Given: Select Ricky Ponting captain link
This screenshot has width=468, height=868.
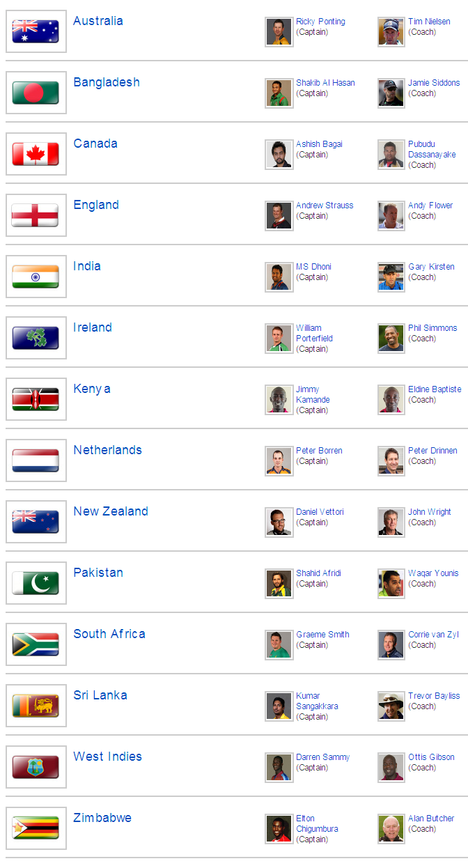Looking at the screenshot, I should [320, 21].
